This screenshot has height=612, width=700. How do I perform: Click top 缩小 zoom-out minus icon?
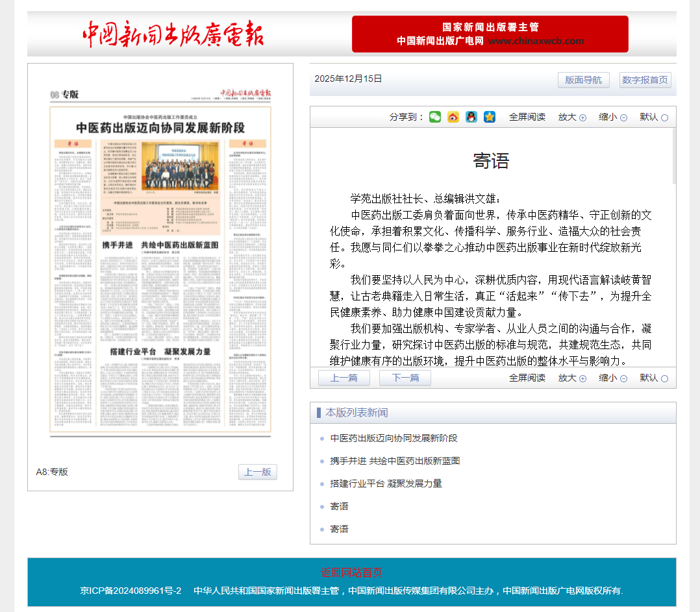623,117
